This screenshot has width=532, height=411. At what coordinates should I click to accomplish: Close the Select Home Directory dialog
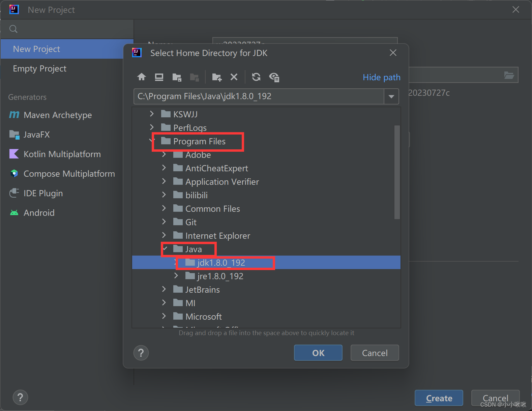[393, 53]
